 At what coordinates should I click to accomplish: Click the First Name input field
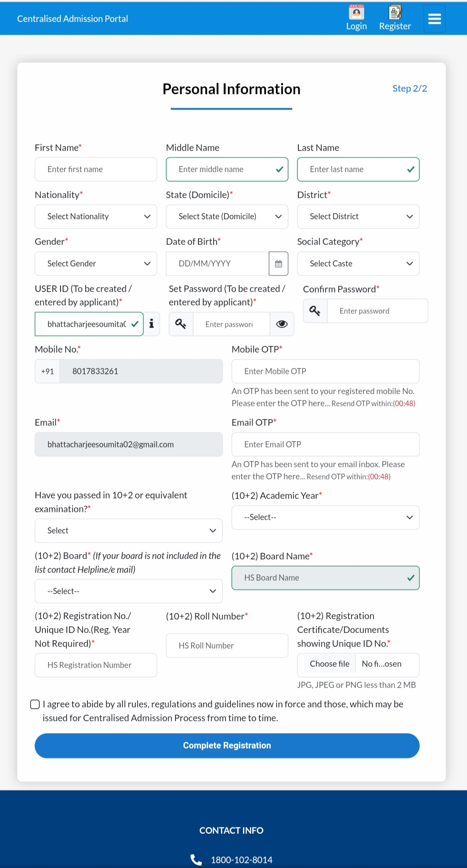96,169
